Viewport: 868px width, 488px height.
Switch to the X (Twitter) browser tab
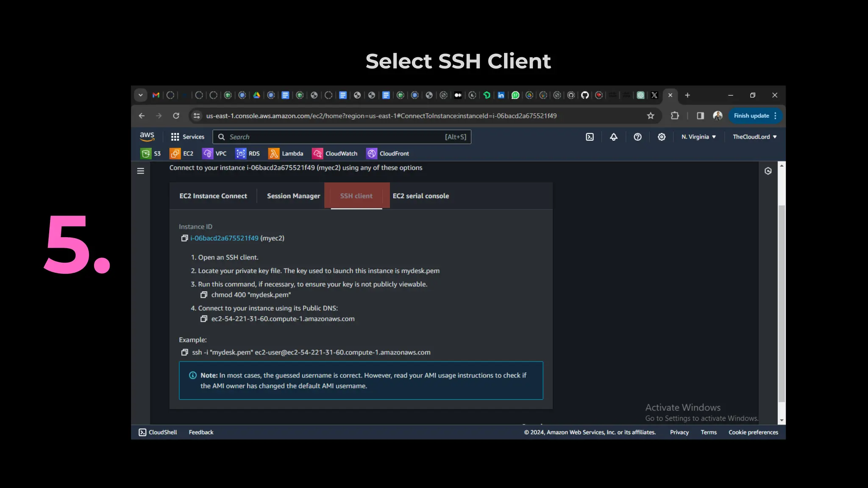coord(654,95)
